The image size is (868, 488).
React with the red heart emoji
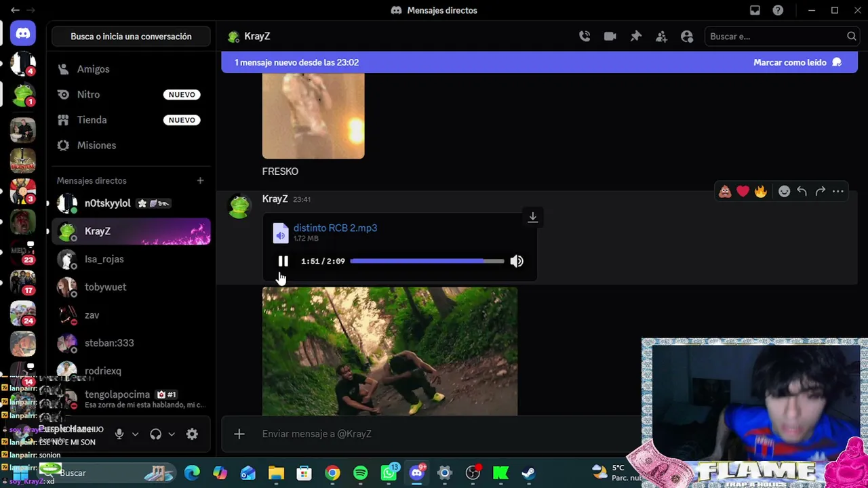pyautogui.click(x=743, y=192)
